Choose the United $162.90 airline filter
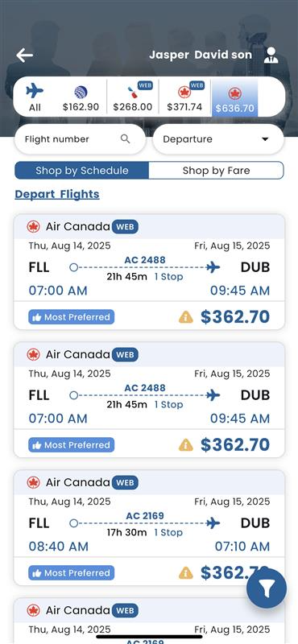Viewport: 298px width, 644px height. [81, 98]
